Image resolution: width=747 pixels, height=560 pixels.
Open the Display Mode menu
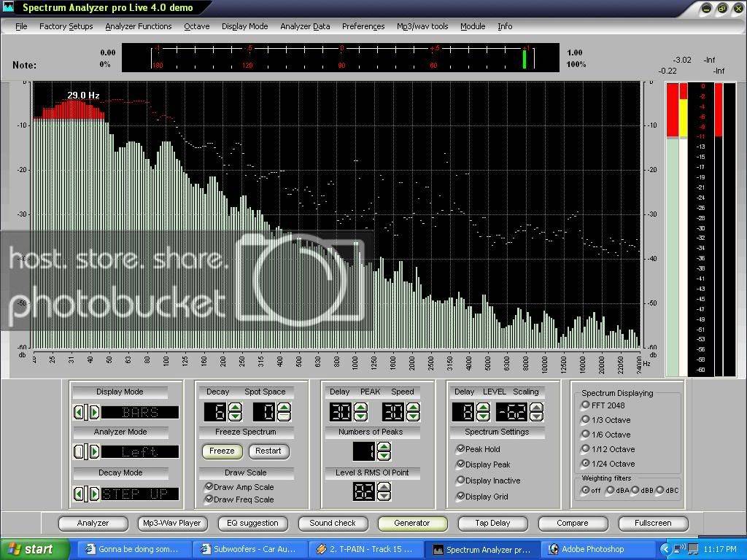click(245, 26)
